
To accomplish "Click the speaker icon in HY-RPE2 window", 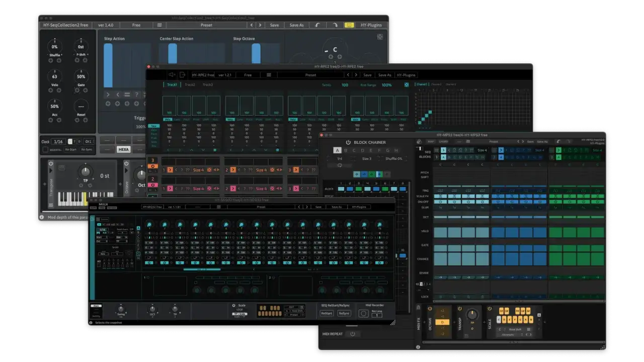I will tap(172, 75).
